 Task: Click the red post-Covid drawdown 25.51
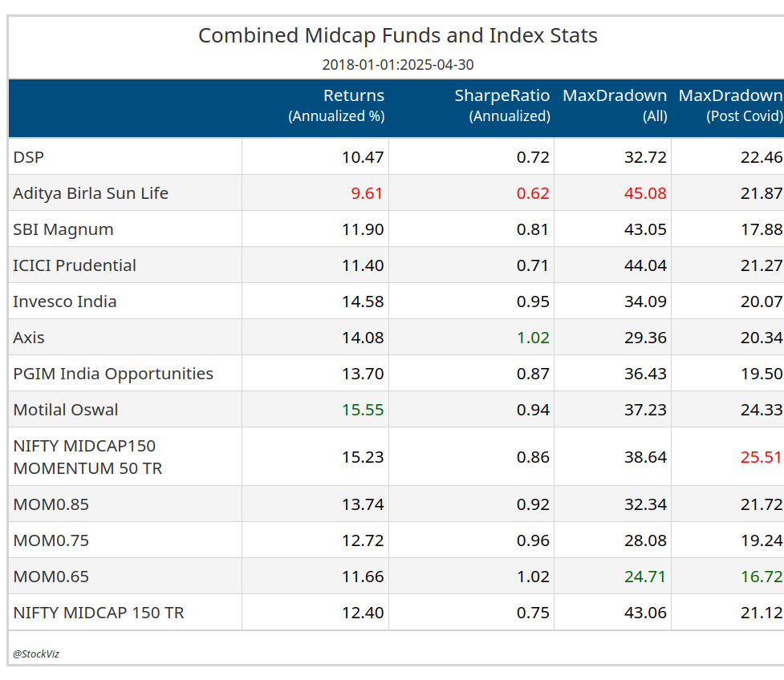[762, 457]
